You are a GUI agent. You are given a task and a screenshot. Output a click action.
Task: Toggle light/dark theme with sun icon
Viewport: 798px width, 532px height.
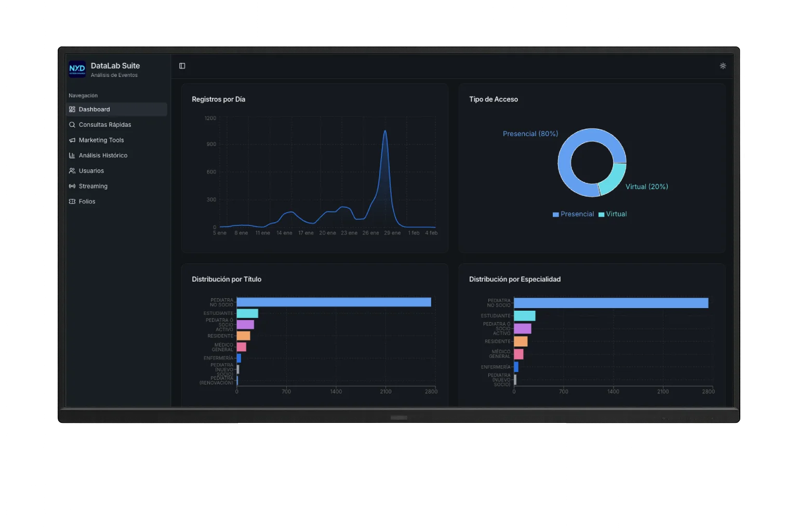tap(723, 66)
